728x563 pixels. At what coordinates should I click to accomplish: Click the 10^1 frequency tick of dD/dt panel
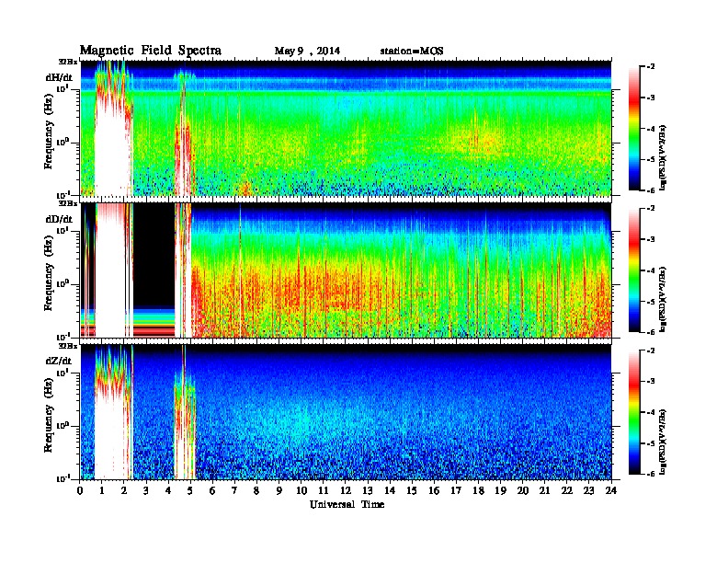63,230
